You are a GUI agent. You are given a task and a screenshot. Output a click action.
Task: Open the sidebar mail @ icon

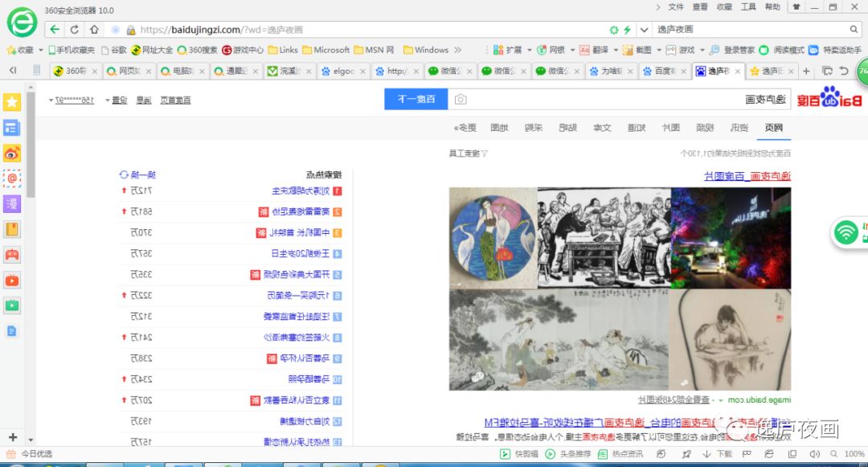(x=11, y=178)
